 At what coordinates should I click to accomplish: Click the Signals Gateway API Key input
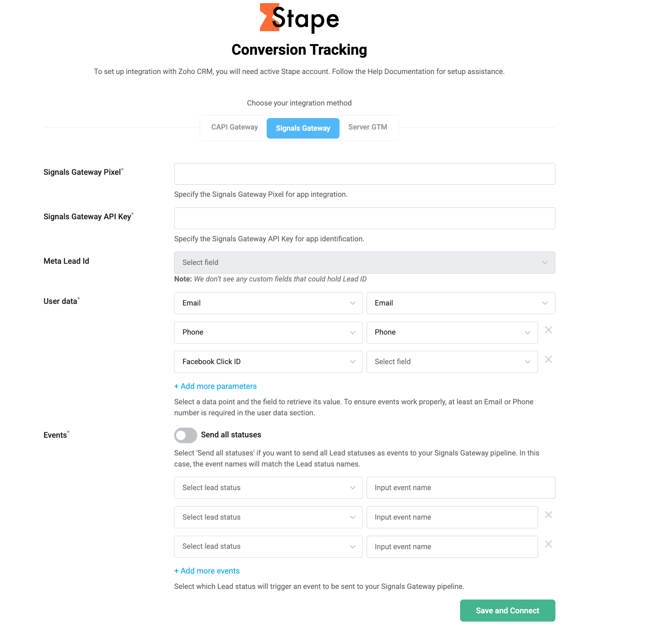[x=364, y=218]
